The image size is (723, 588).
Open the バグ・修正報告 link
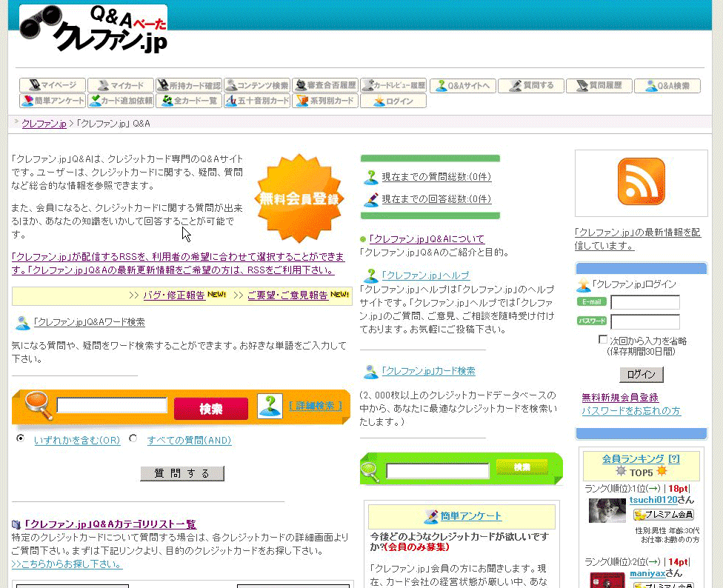coord(173,295)
